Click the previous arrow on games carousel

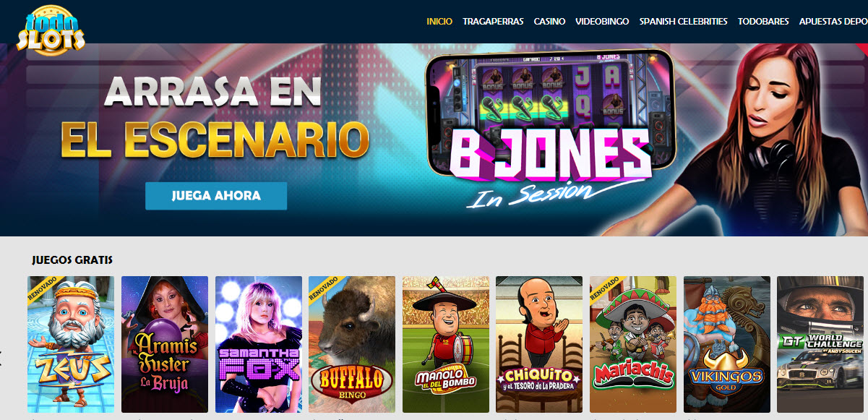[x=2, y=353]
